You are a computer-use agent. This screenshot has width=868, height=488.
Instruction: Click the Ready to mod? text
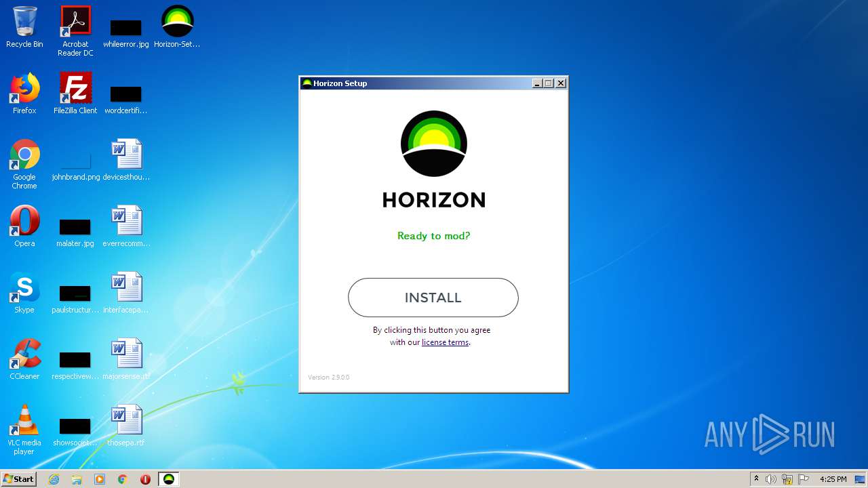pyautogui.click(x=433, y=236)
